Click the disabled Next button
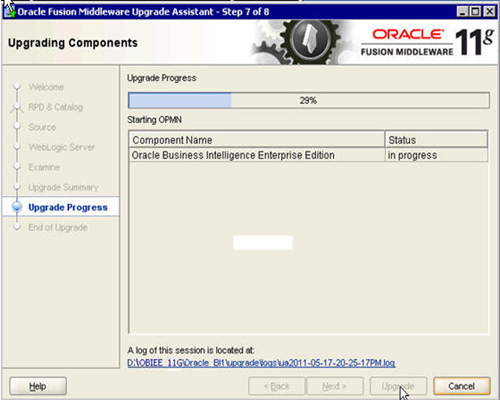 click(335, 386)
